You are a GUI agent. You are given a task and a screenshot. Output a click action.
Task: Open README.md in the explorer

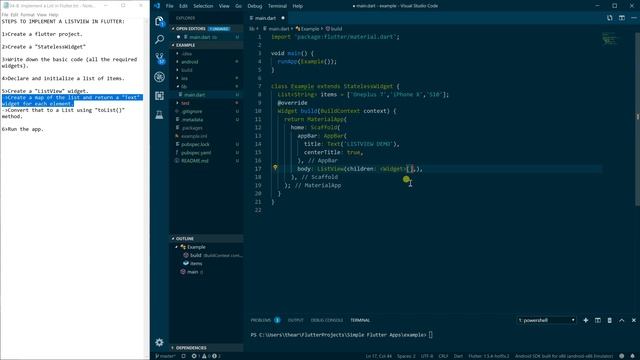pos(195,161)
